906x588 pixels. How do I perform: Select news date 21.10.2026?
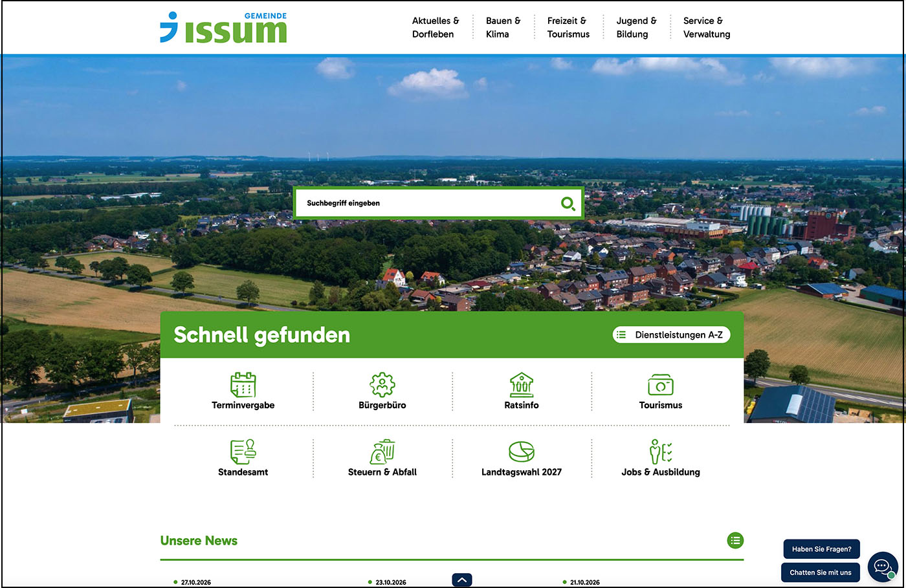(585, 582)
